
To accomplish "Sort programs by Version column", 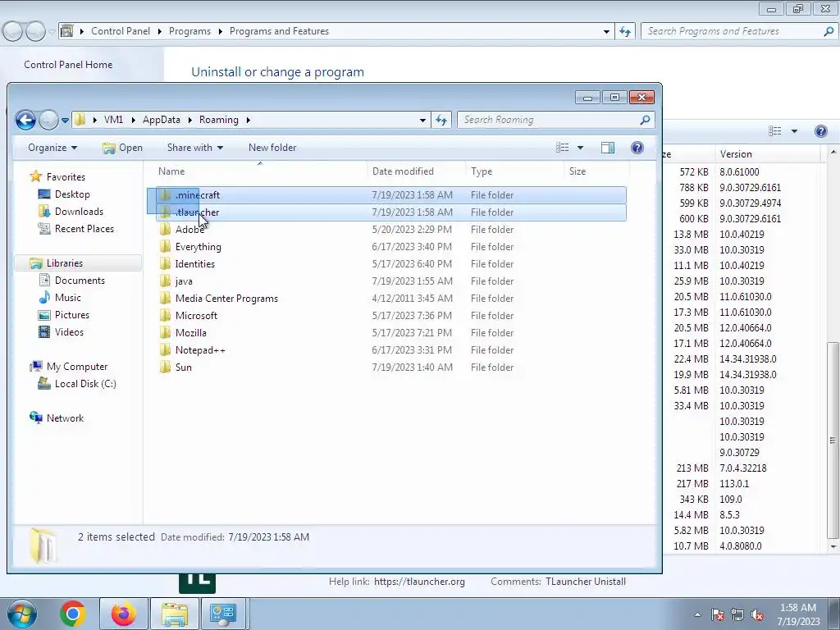I will pyautogui.click(x=767, y=154).
